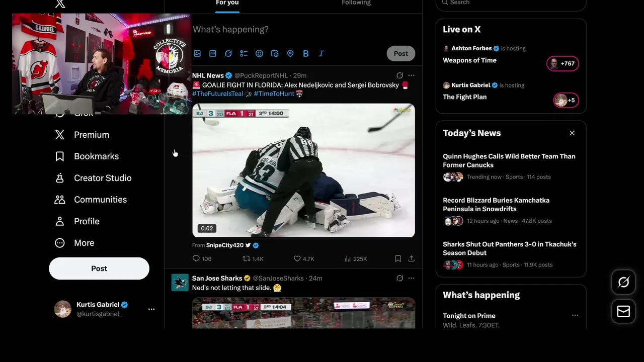Click Grok icon on NHL News post

399,75
